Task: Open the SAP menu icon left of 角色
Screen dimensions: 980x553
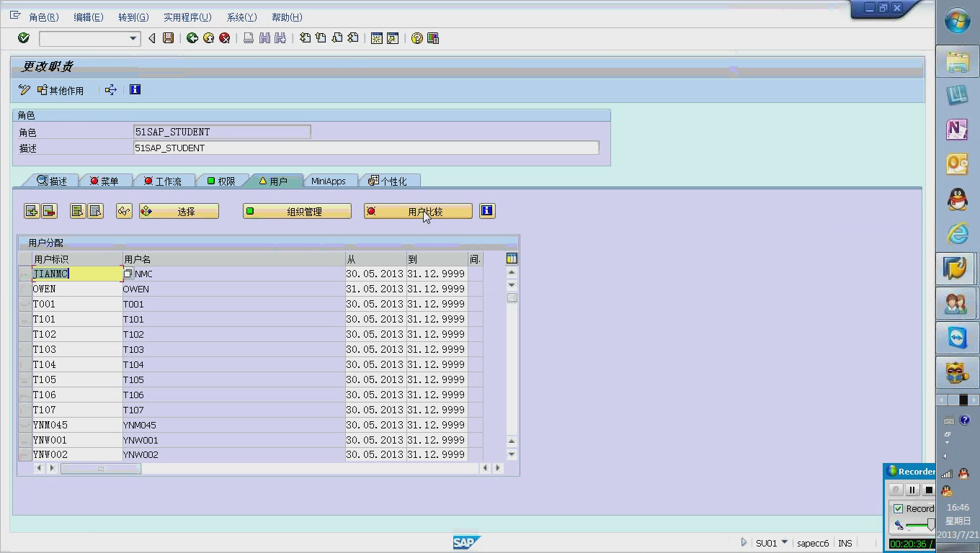Action: click(x=15, y=16)
